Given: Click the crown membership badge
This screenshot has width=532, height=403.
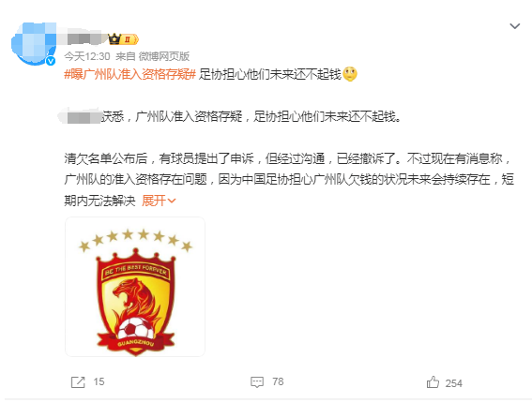Looking at the screenshot, I should [123, 39].
